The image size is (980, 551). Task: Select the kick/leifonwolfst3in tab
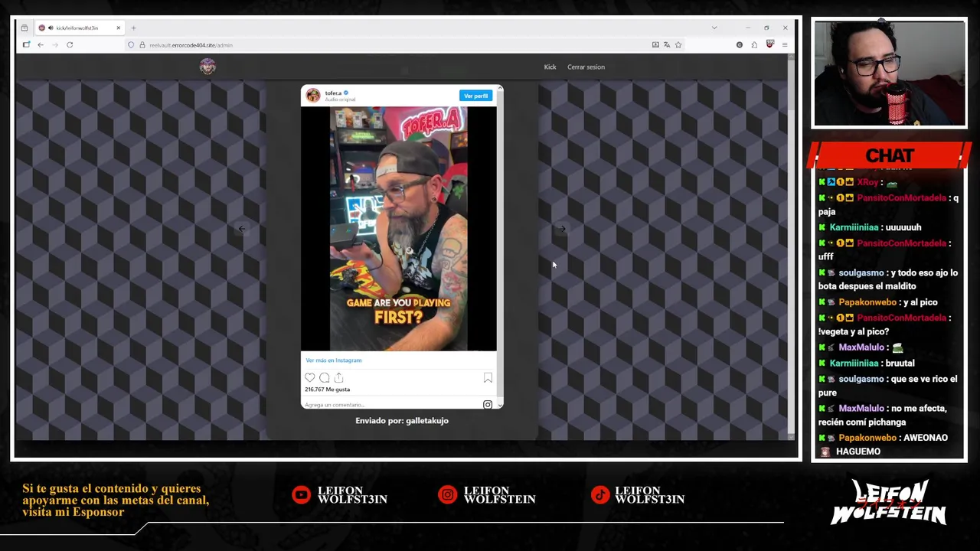[x=80, y=28]
